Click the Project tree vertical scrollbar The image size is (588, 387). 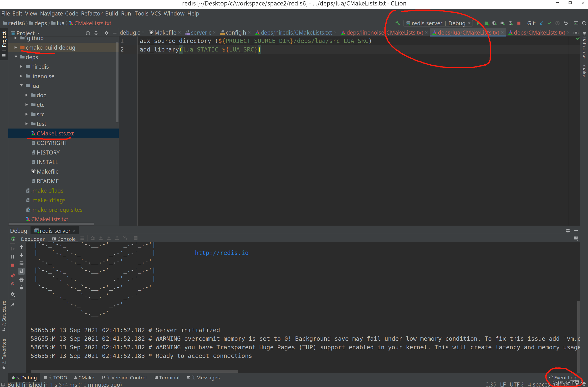[x=117, y=83]
